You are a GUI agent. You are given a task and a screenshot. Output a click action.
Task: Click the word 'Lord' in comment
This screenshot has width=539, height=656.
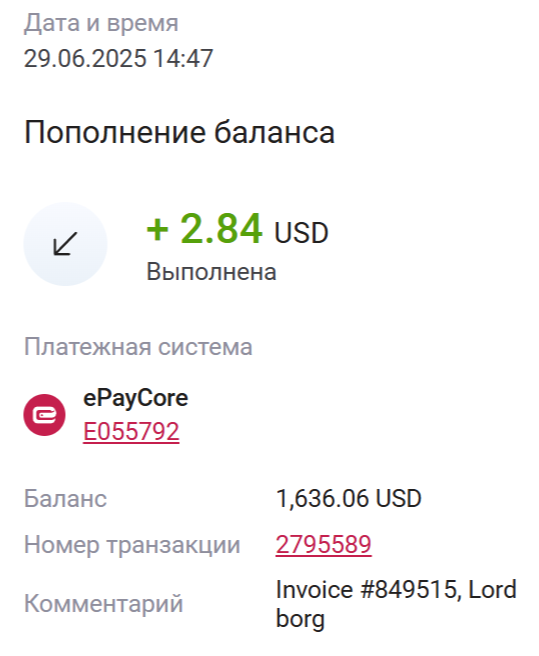tap(492, 589)
